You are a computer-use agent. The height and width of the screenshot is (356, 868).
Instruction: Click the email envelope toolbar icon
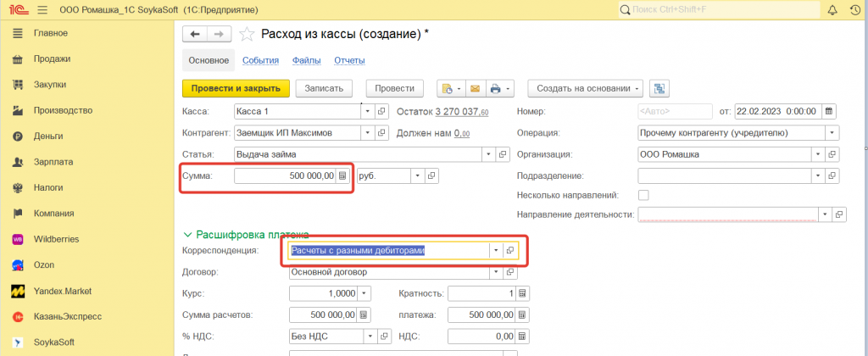tap(474, 88)
